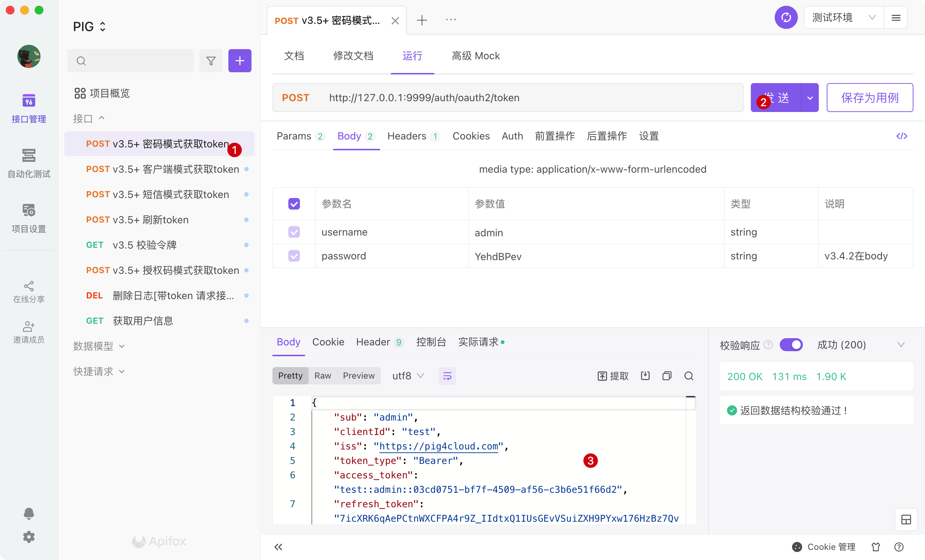The image size is (925, 560).
Task: Open the 前置操作 tab
Action: [555, 136]
